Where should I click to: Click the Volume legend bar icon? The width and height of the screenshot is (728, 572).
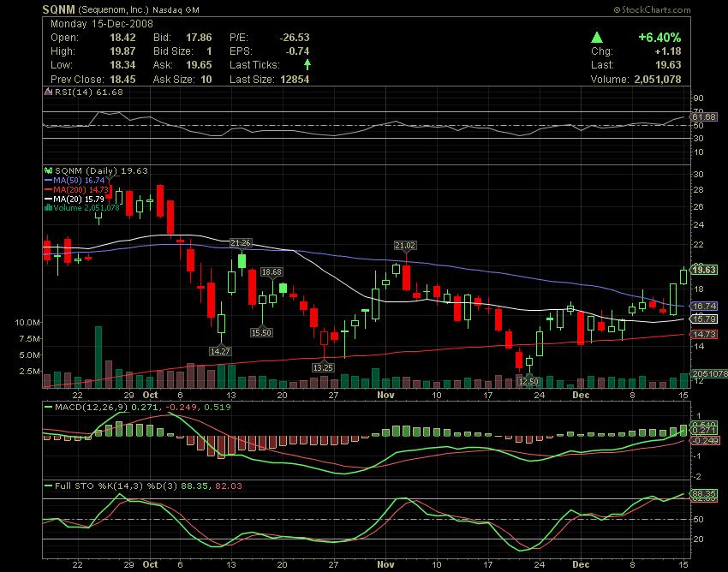(48, 208)
